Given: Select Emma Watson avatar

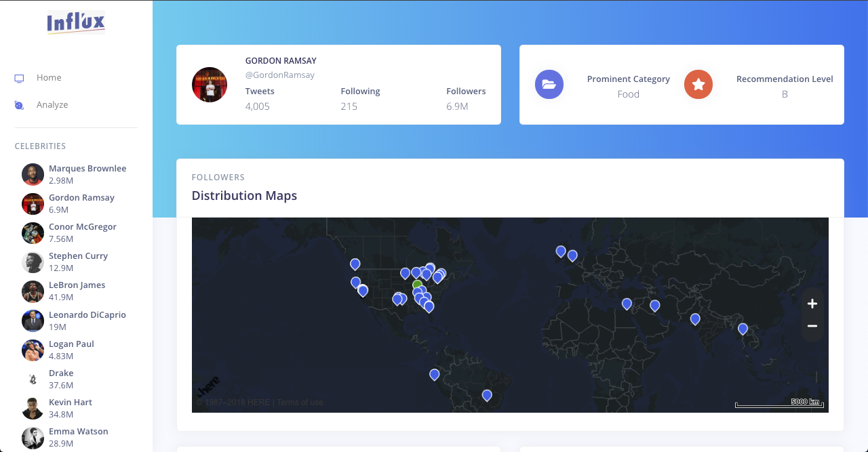Looking at the screenshot, I should tap(33, 436).
